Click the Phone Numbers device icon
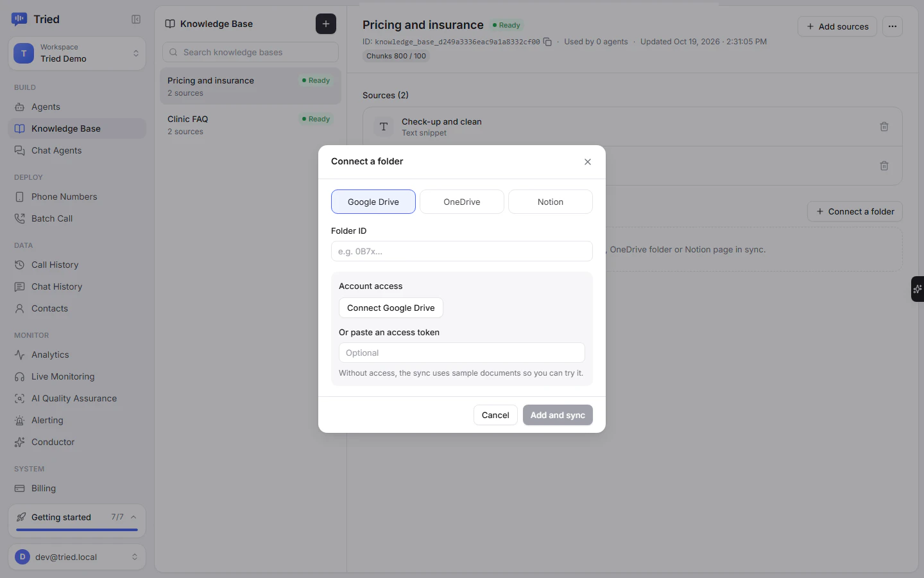The width and height of the screenshot is (924, 578). 20,197
